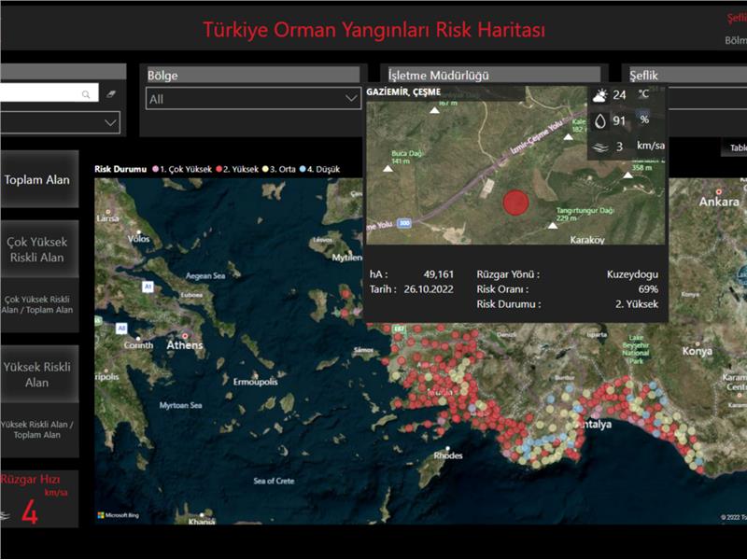Click the search magnifier icon in slicer
This screenshot has width=747, height=560.
(x=87, y=93)
